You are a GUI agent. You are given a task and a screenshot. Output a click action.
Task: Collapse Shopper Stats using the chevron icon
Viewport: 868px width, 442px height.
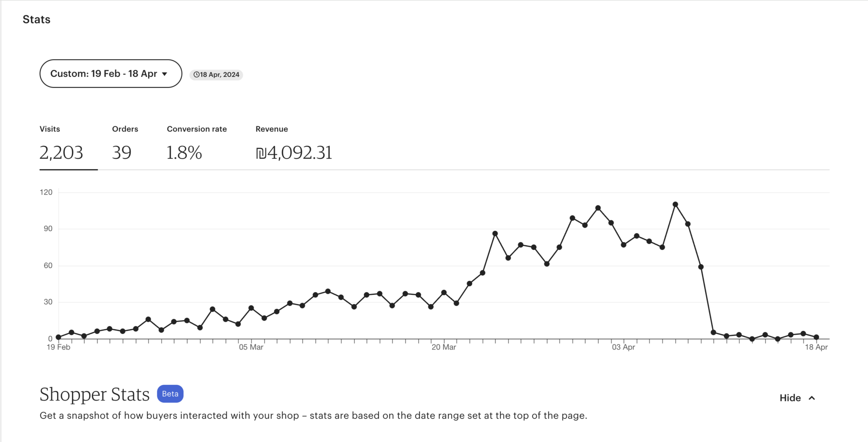click(812, 398)
